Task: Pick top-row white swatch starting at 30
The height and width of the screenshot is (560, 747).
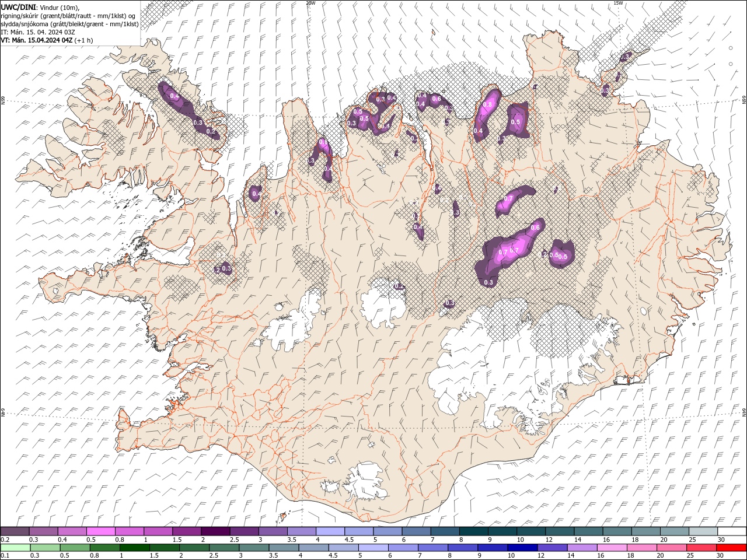Action: (x=732, y=531)
